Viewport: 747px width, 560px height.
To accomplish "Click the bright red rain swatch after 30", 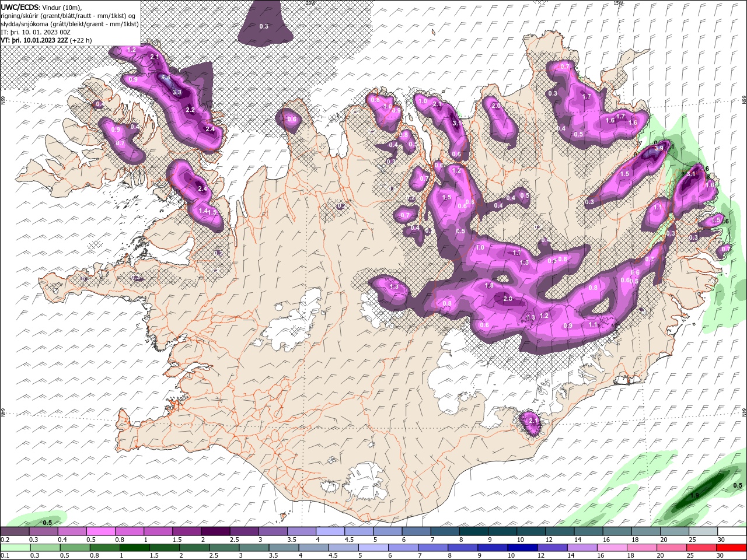I will pyautogui.click(x=731, y=548).
